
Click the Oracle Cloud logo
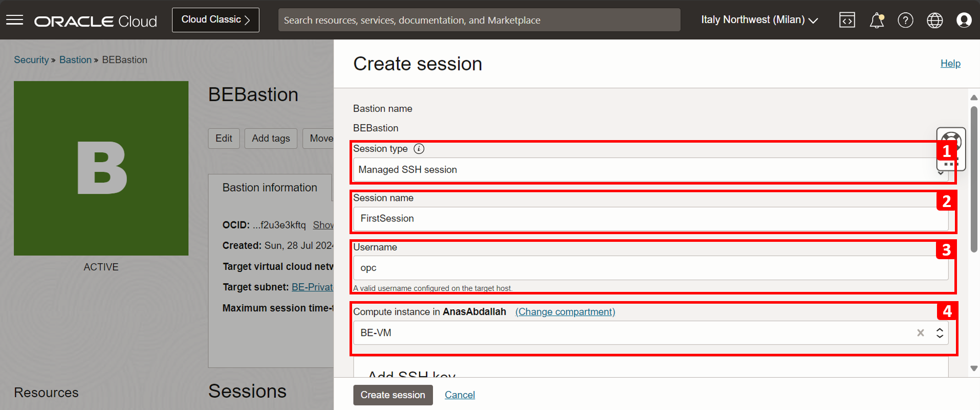[96, 21]
